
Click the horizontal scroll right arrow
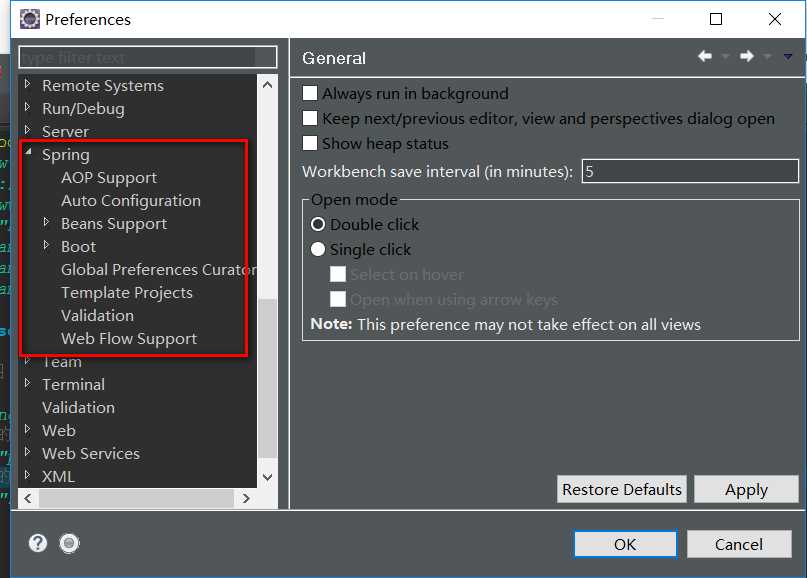tap(246, 498)
